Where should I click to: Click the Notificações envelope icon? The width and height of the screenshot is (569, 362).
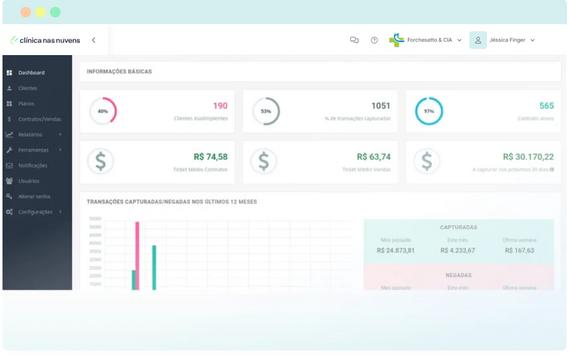[9, 165]
